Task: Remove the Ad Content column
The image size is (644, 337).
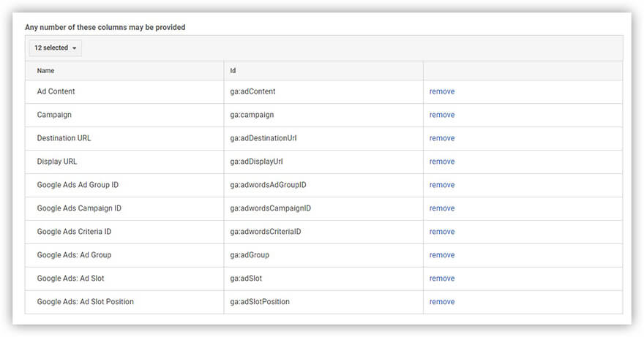Action: [441, 91]
